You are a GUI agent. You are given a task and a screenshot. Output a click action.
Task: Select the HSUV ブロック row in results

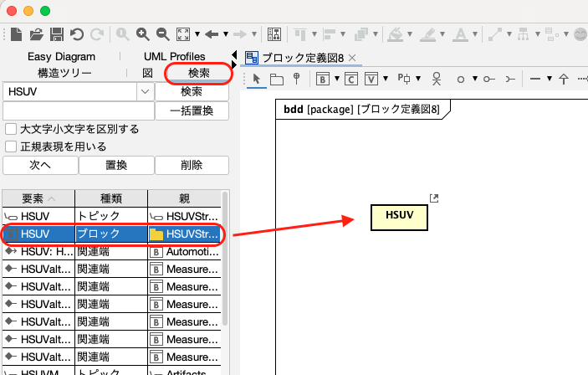(110, 234)
